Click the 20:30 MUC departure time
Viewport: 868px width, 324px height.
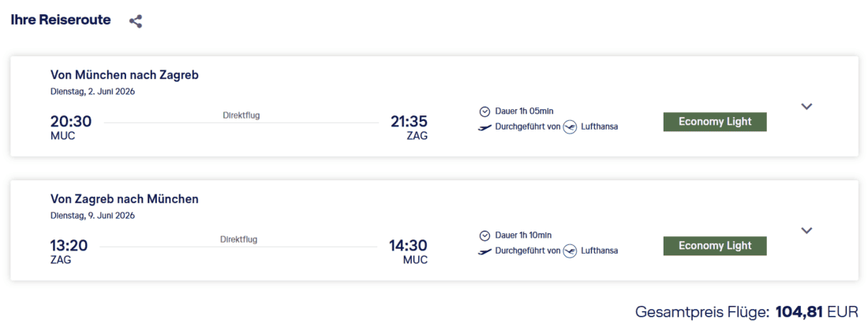pos(71,122)
